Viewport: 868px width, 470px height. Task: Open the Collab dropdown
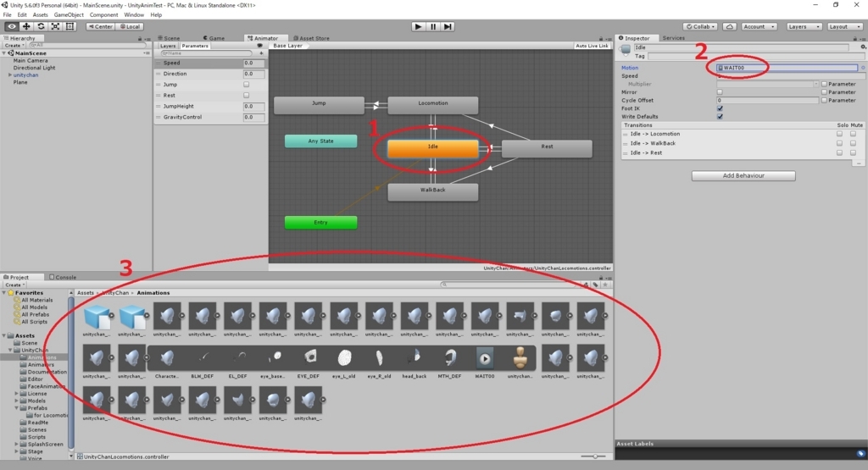click(700, 26)
